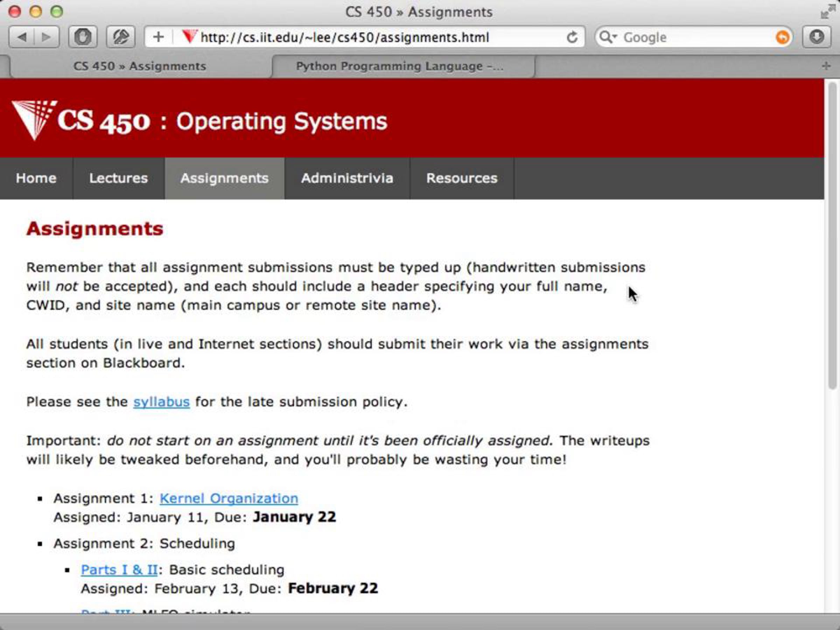This screenshot has width=840, height=630.
Task: Go to Administrivia in the nav bar
Action: click(x=347, y=178)
